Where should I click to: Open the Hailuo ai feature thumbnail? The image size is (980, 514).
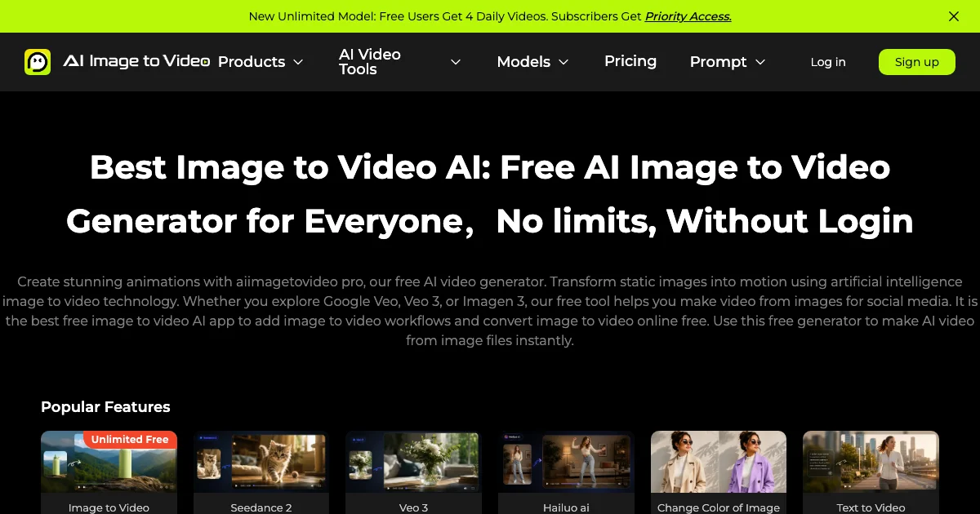(x=566, y=462)
